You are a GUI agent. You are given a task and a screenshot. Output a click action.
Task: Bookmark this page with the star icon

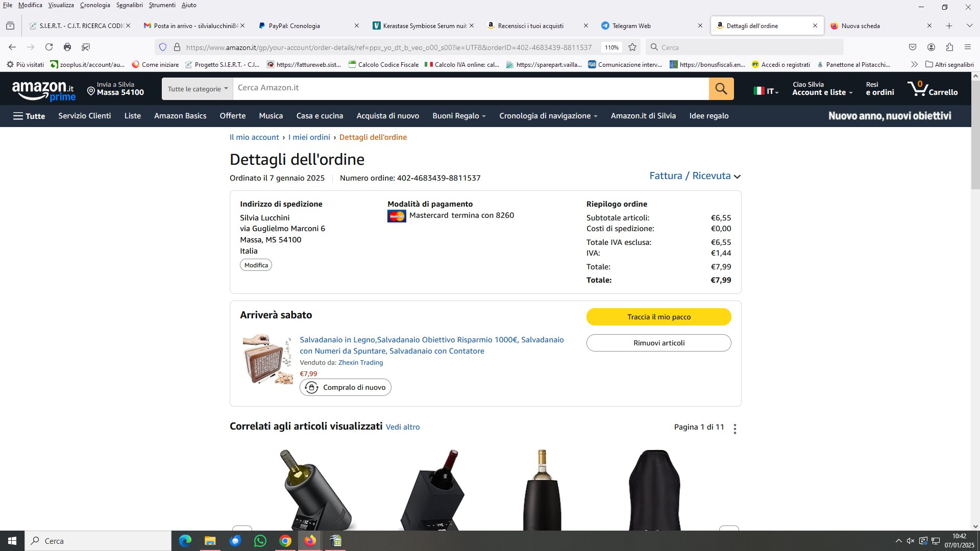[632, 47]
